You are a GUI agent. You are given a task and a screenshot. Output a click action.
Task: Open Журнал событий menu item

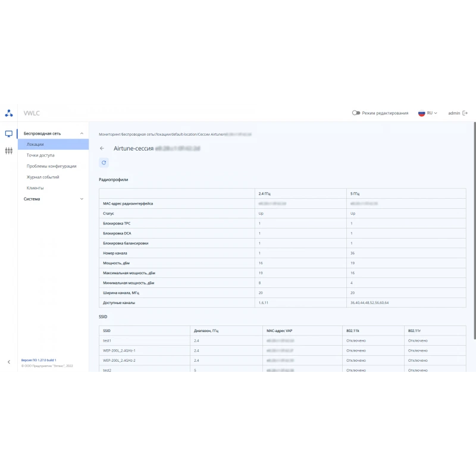tap(43, 177)
